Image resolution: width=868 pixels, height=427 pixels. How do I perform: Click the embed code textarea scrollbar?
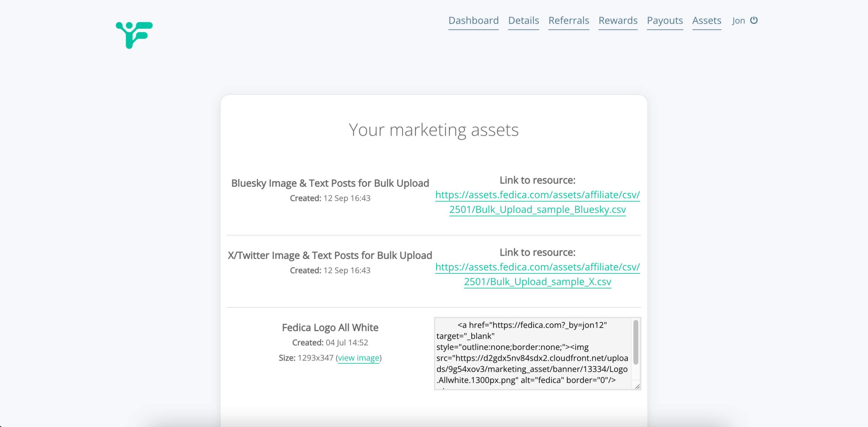[x=636, y=343]
